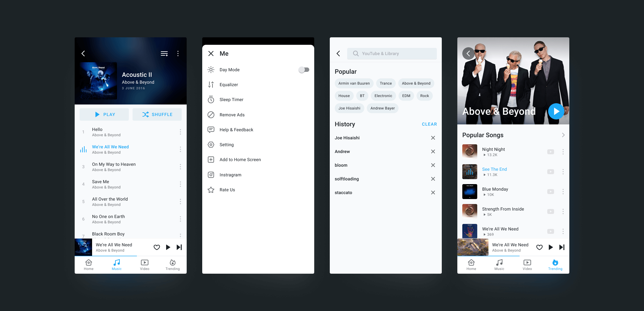Switch to Video tab on album screen
The height and width of the screenshot is (311, 644).
[145, 265]
